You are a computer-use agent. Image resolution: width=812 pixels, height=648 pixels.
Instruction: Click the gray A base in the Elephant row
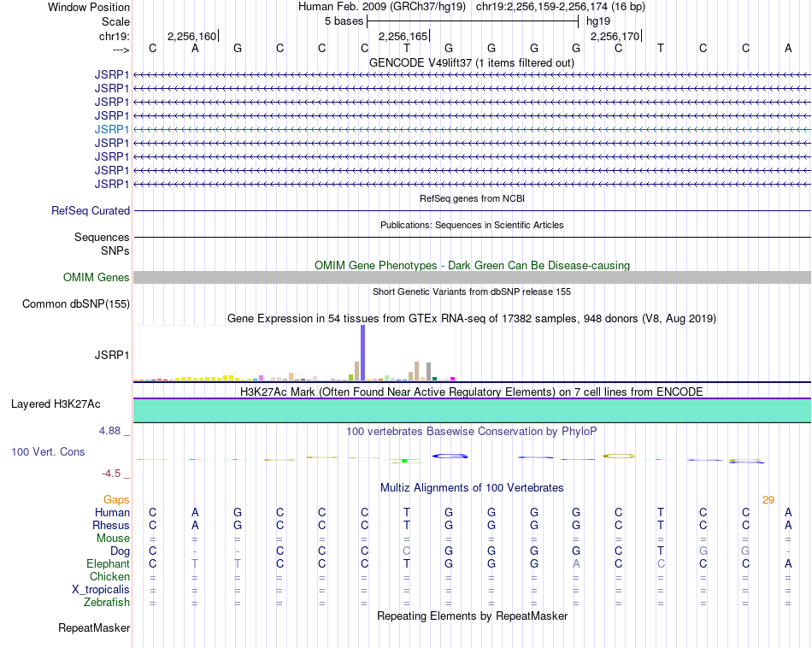(x=576, y=563)
